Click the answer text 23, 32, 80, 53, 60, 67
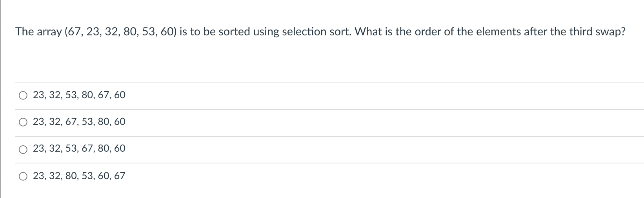The height and width of the screenshot is (198, 644). pyautogui.click(x=79, y=176)
